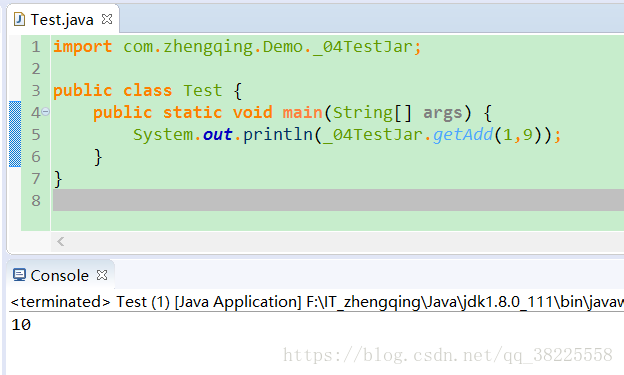
Task: Click the void keyword on line 4
Action: 253,113
